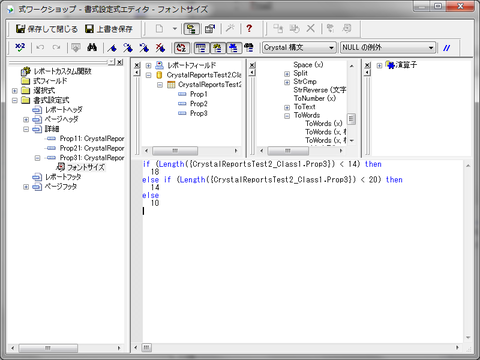Close the workshop tree panel with X
Viewport: 480px width, 360px height.
120,62
